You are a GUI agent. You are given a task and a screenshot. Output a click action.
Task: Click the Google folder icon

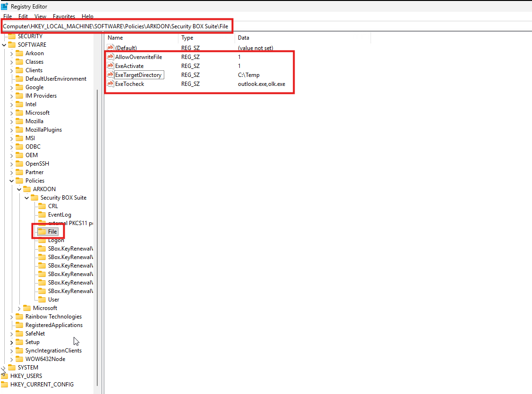pos(20,87)
